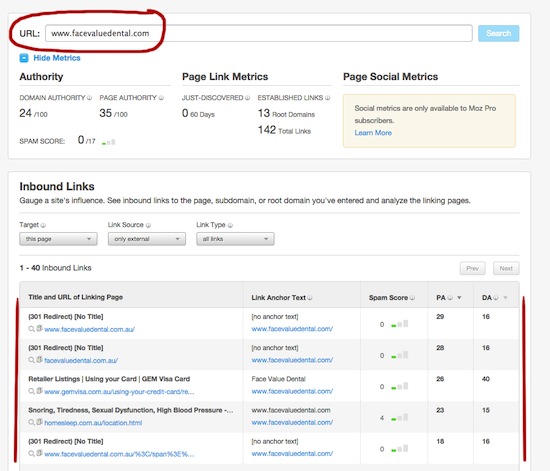The image size is (550, 471).
Task: Open Link Anchor Text column info icon
Action: (310, 298)
